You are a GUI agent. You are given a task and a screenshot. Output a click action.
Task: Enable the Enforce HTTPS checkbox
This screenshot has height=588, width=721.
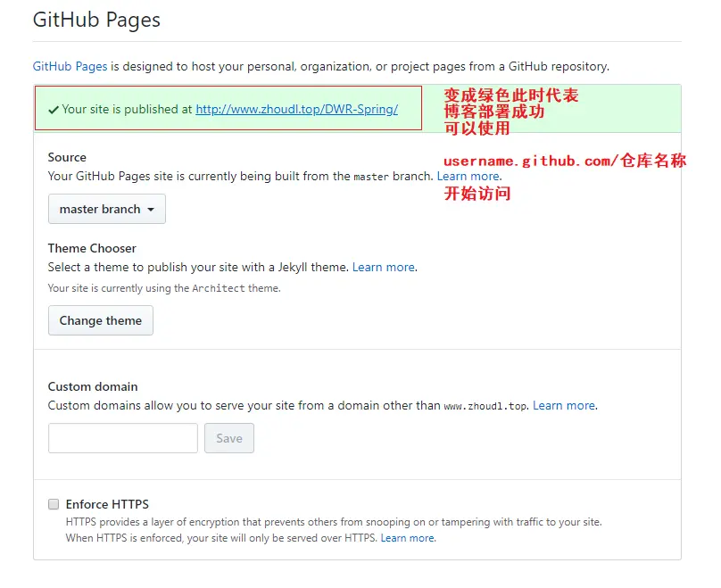(54, 504)
